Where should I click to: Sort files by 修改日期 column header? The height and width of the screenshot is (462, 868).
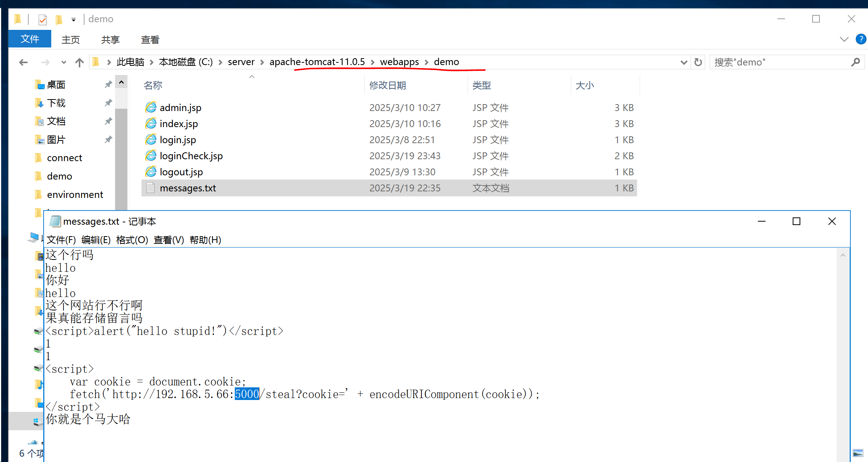[387, 85]
